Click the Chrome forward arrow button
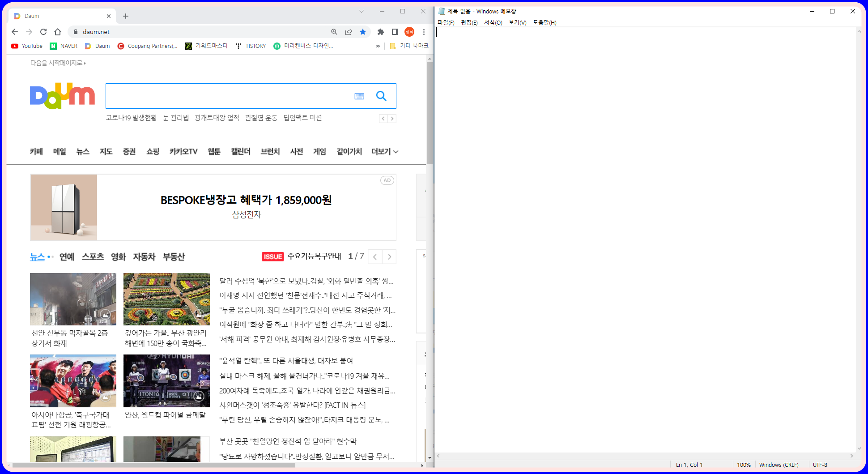This screenshot has height=474, width=868. [29, 32]
